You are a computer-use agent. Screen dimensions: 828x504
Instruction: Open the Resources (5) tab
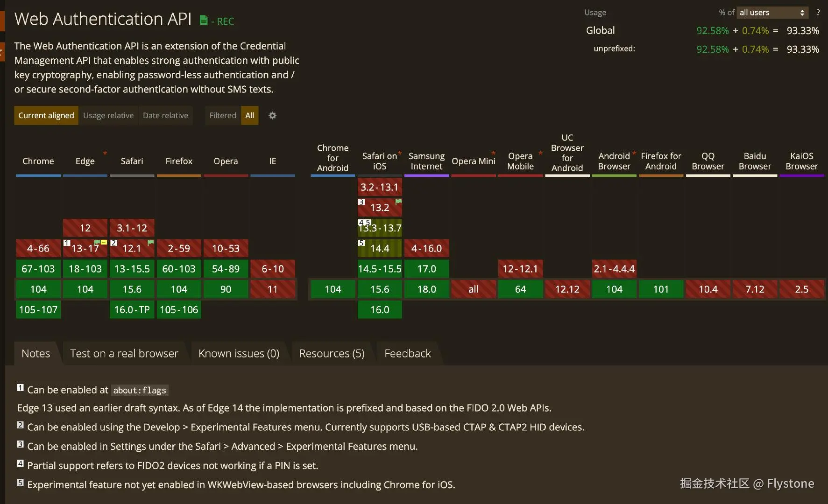(x=332, y=353)
